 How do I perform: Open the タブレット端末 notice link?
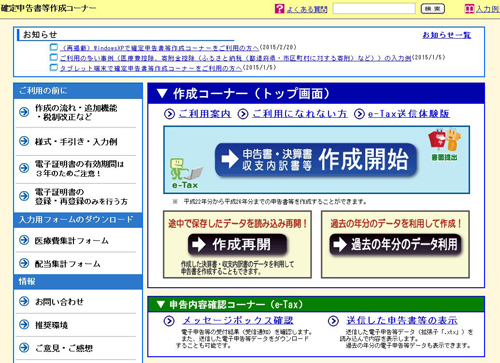tap(151, 68)
